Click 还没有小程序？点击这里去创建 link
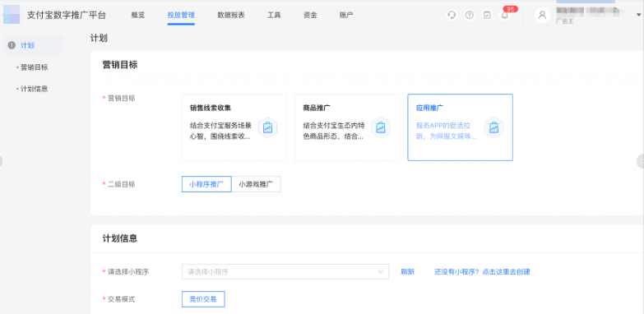The image size is (644, 314). [482, 272]
